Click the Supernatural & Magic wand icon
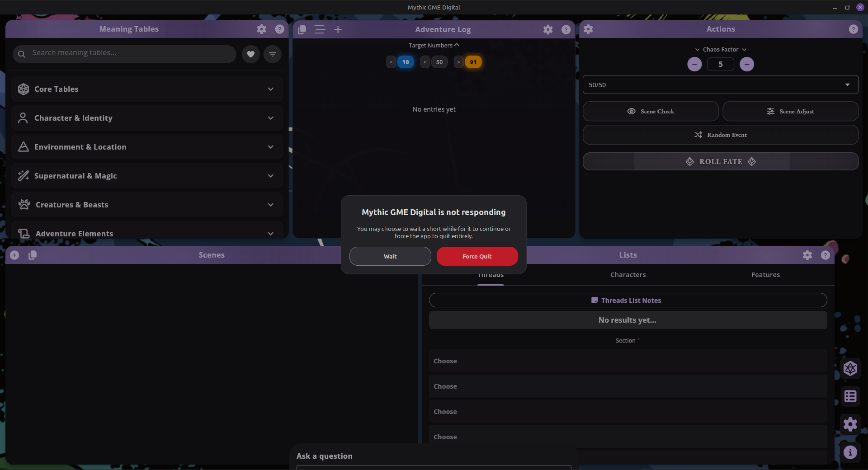868x470 pixels. [x=23, y=176]
